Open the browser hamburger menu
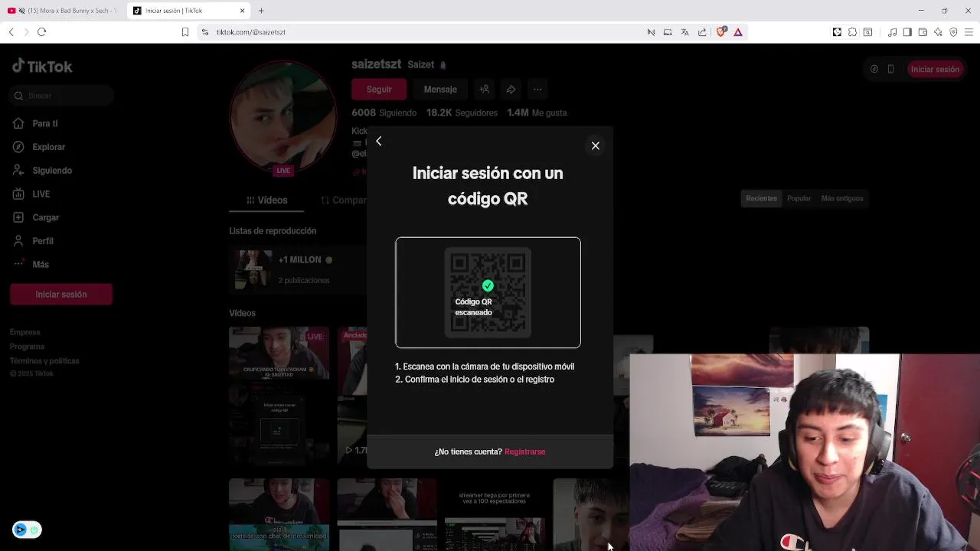 coord(969,32)
